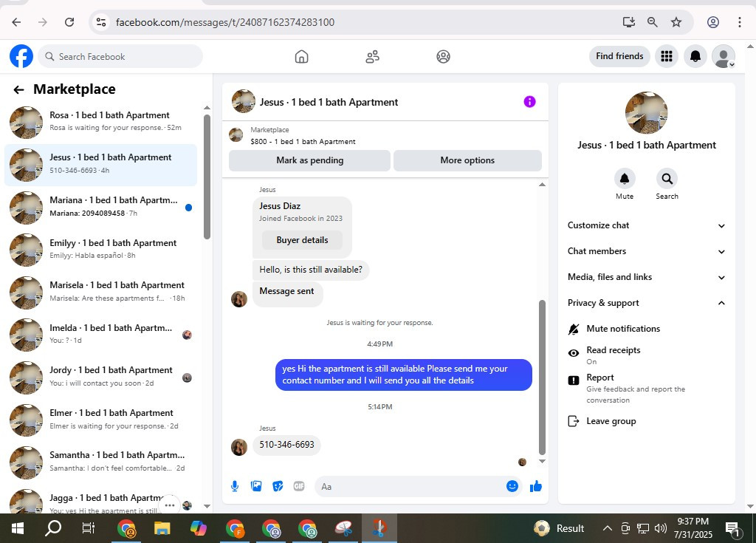Expand Customize chat section
Screen dimensions: 756x543
[646, 225]
